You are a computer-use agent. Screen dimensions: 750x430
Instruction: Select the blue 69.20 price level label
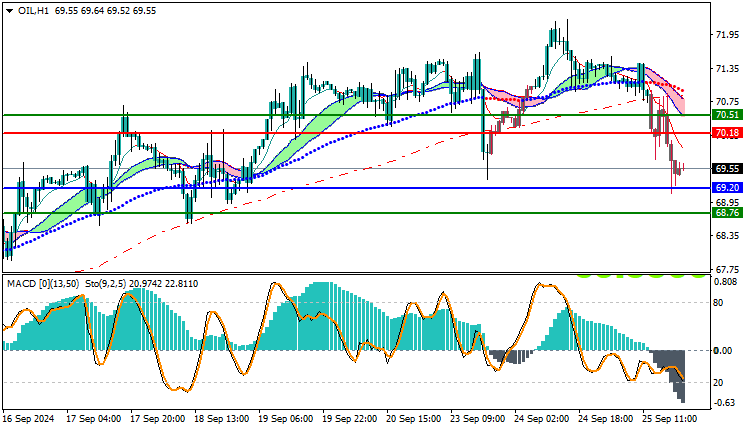click(728, 187)
